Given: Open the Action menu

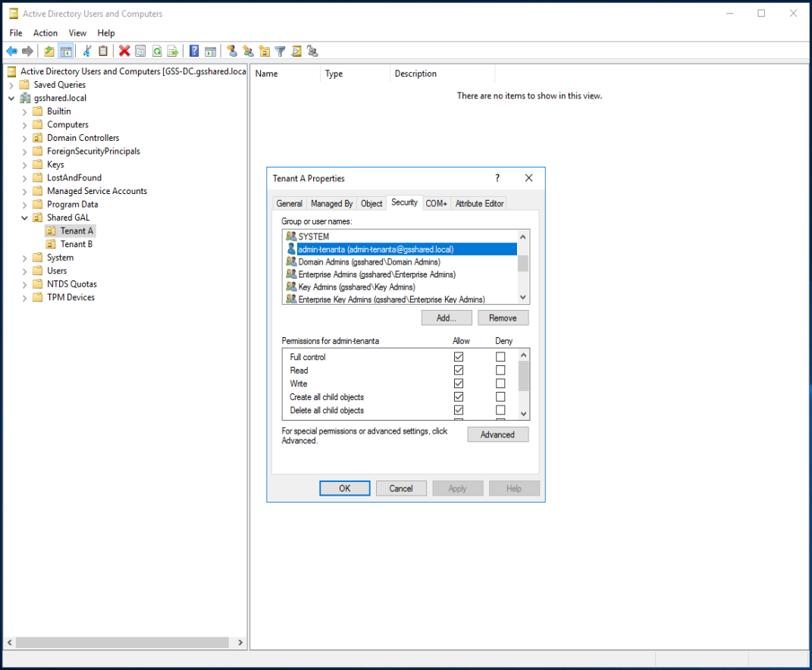Looking at the screenshot, I should pyautogui.click(x=45, y=33).
